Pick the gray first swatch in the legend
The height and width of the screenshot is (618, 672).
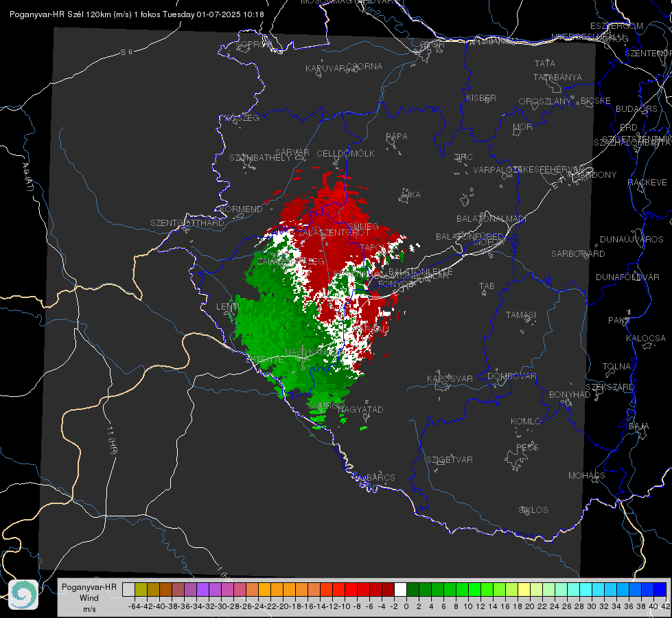tap(128, 589)
